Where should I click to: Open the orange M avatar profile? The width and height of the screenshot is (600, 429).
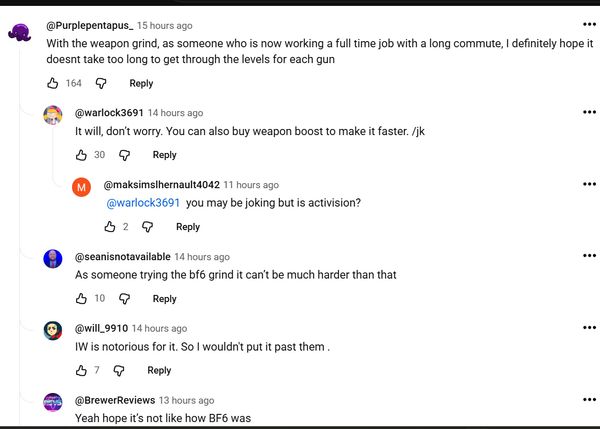[x=82, y=187]
